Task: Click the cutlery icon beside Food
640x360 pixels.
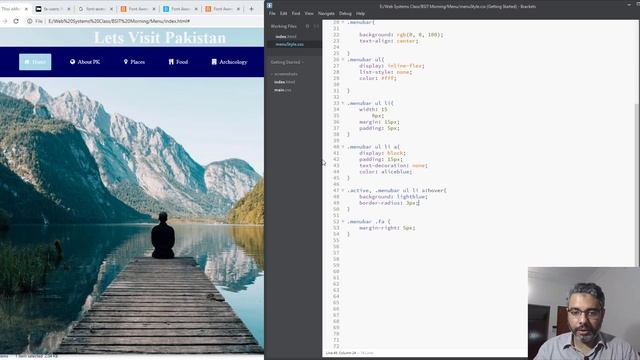Action: (171, 62)
